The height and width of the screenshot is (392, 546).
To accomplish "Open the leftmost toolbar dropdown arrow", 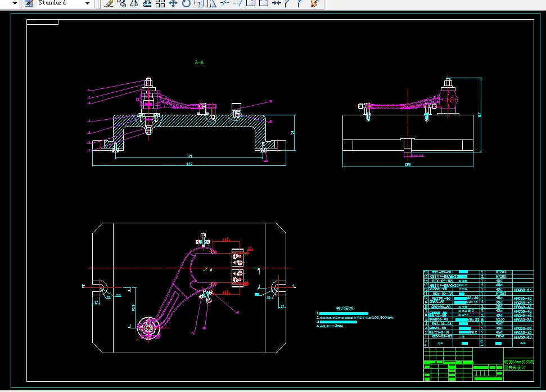I will point(15,3).
